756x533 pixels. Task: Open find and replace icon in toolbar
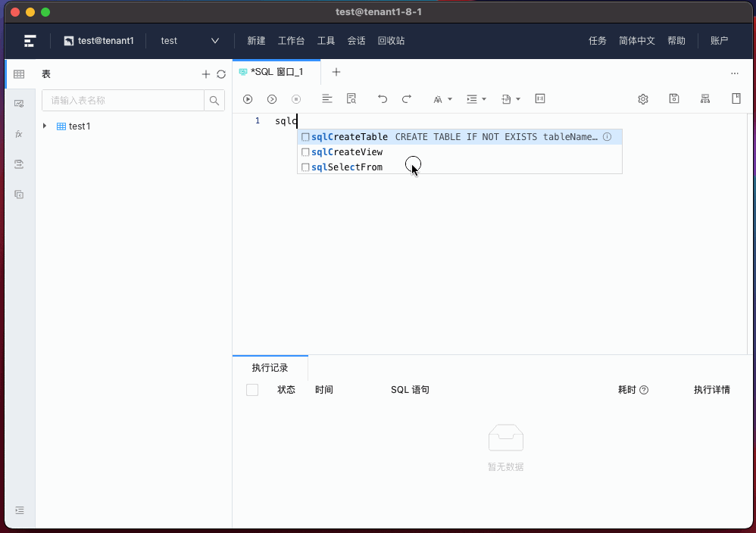(x=351, y=98)
